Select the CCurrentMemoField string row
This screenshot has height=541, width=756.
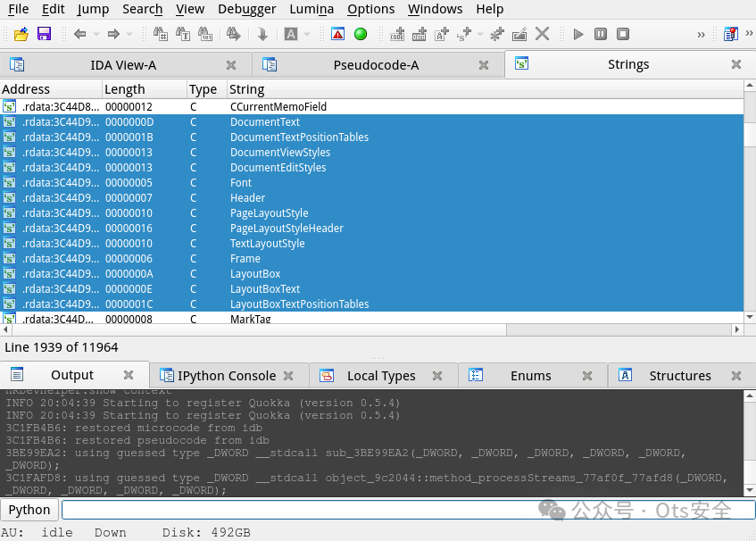[x=371, y=106]
